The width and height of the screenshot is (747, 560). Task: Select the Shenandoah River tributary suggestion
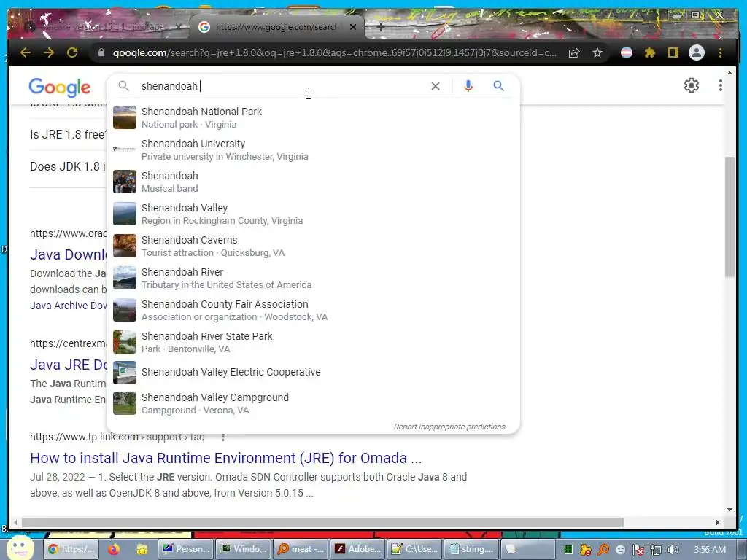tap(313, 278)
